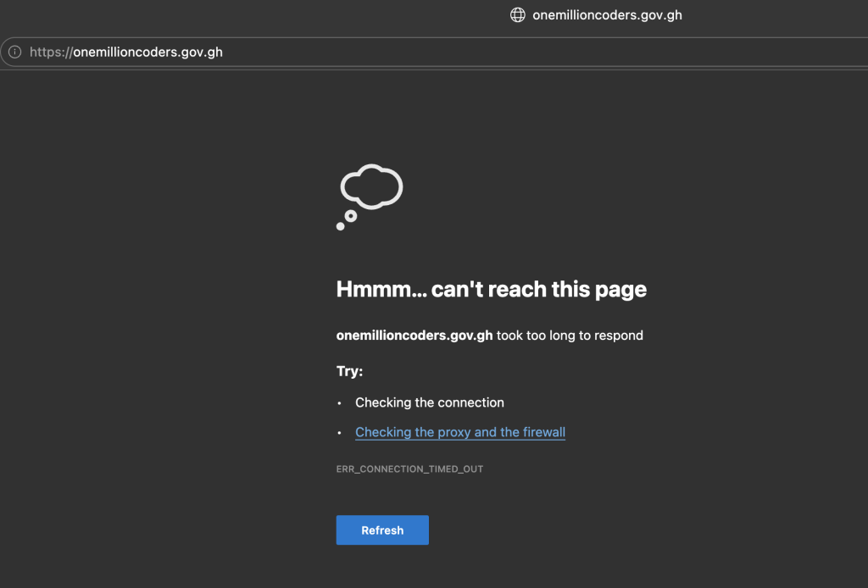868x588 pixels.
Task: Click bullet before "Checking the connection"
Action: (x=340, y=403)
